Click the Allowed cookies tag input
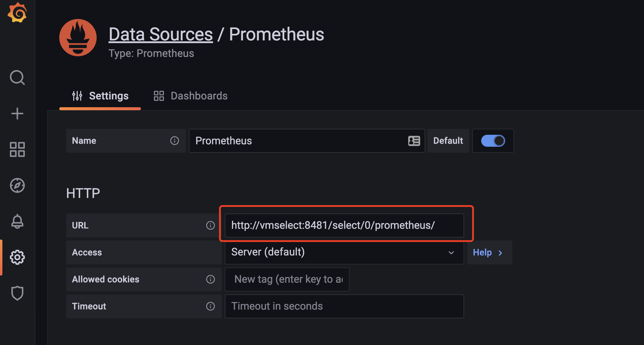Screen dimensions: 644x345 [x=285, y=279]
